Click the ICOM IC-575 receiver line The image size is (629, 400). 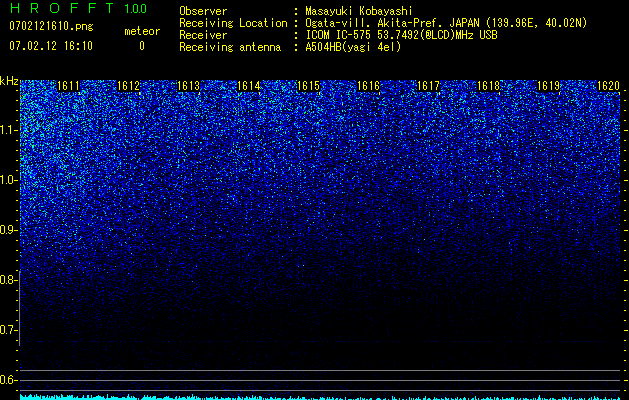point(401,35)
